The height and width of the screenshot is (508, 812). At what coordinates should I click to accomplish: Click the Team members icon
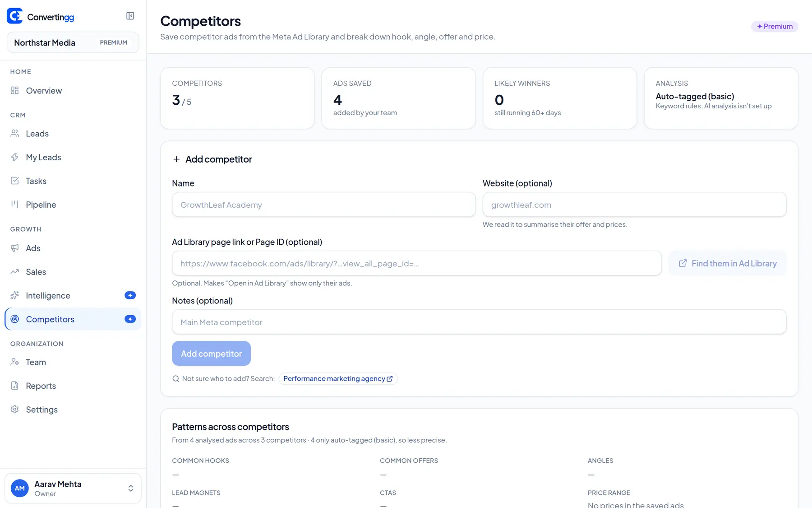[x=15, y=362]
